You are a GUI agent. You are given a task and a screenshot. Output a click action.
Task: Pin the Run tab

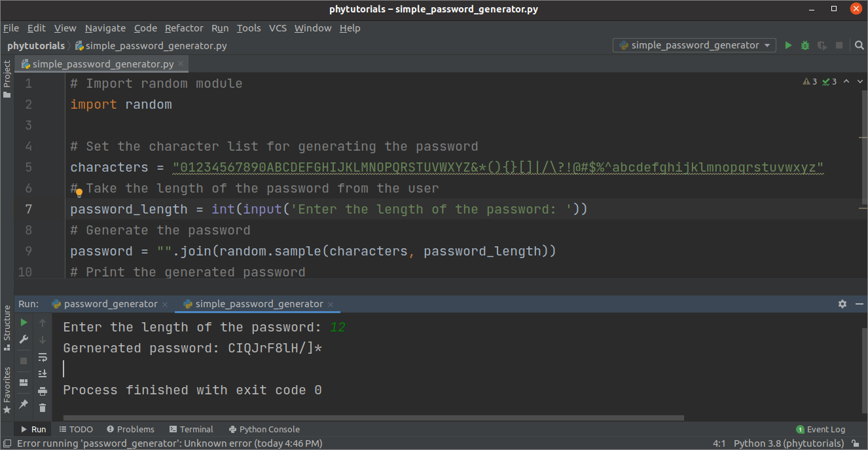pos(23,405)
